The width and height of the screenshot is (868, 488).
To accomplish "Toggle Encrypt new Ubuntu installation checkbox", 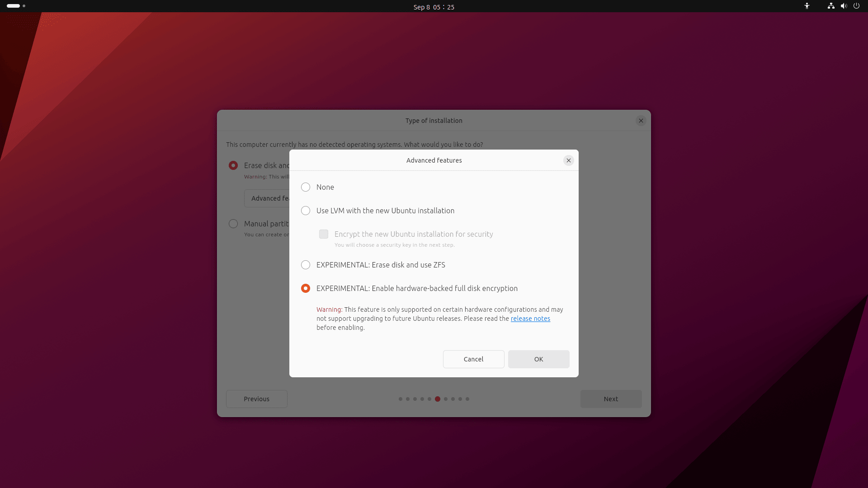I will [324, 234].
